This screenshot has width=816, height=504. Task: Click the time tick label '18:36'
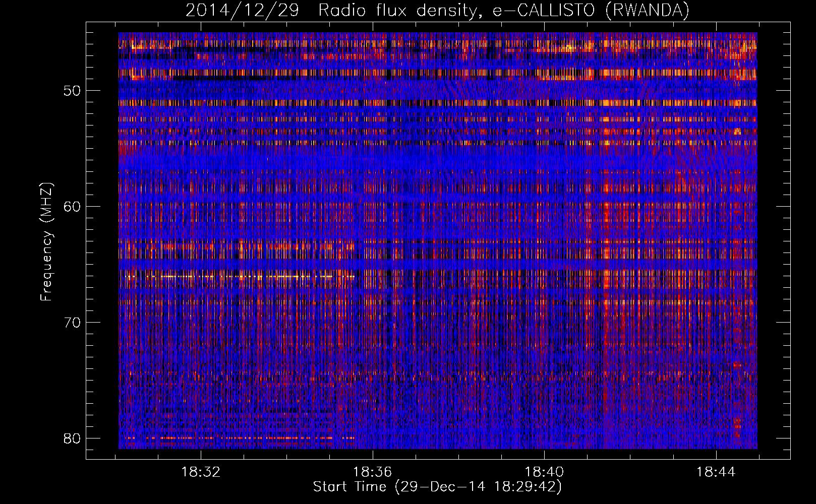[x=372, y=472]
